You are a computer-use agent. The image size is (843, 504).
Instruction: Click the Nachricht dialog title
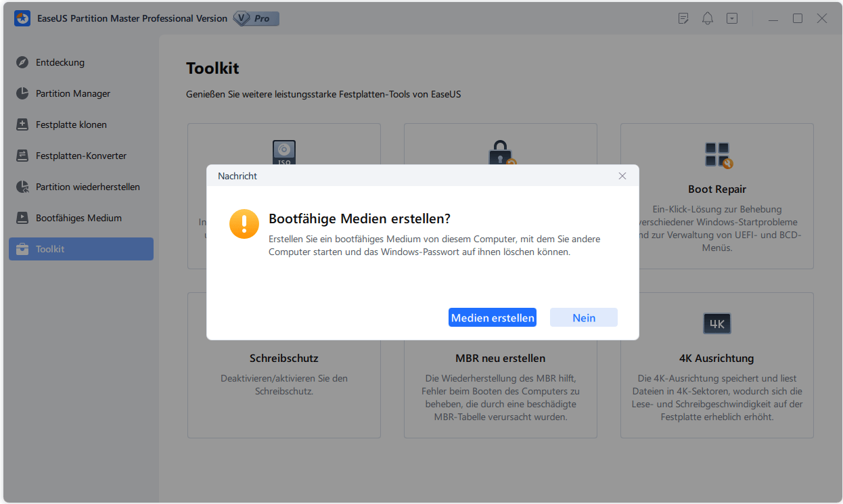point(237,176)
